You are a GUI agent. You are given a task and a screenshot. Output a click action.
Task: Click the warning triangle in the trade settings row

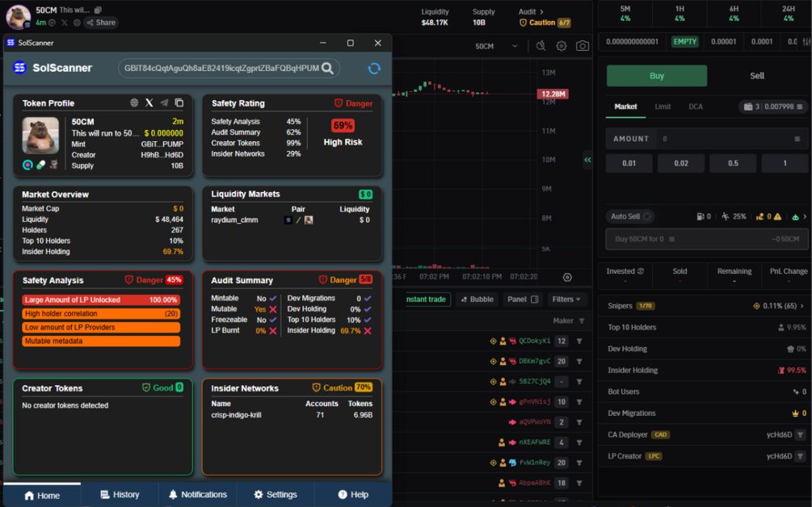(x=777, y=216)
